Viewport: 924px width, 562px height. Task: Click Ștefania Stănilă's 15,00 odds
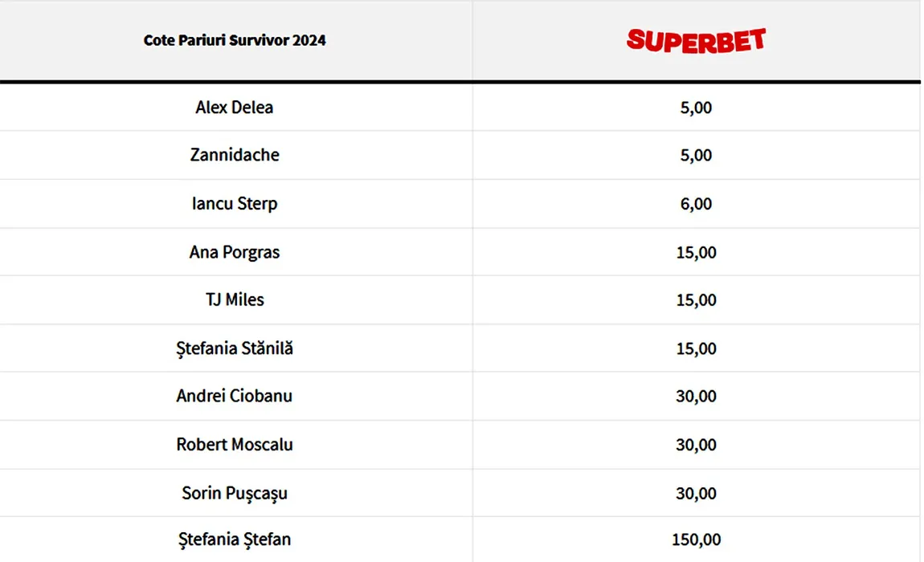pyautogui.click(x=696, y=348)
